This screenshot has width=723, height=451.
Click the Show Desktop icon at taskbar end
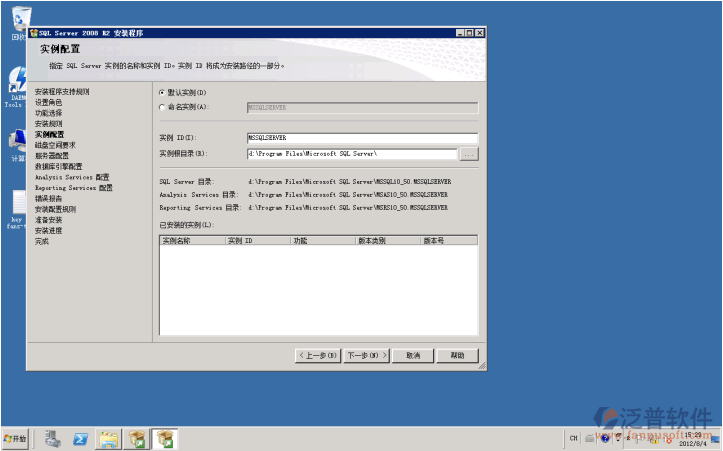pyautogui.click(x=716, y=439)
